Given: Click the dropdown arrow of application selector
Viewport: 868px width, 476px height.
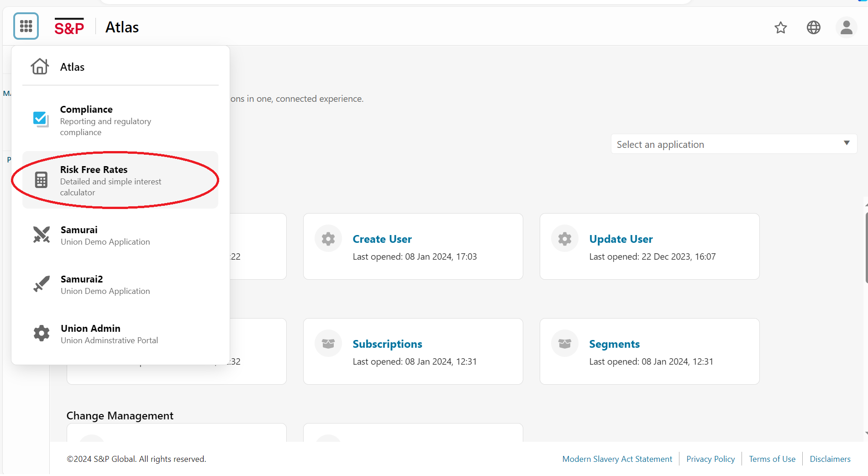Looking at the screenshot, I should pos(847,143).
